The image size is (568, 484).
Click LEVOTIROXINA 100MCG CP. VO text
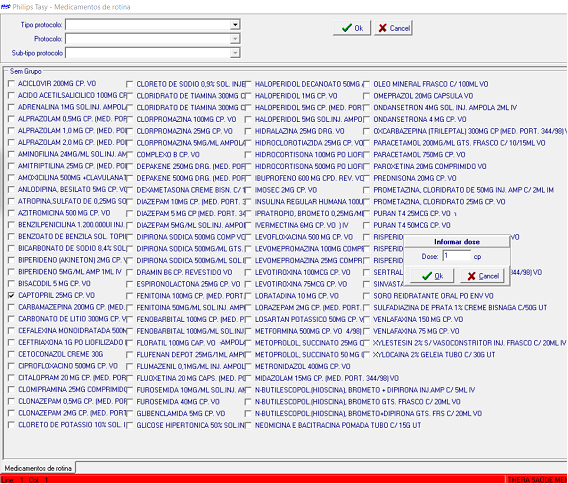click(302, 272)
